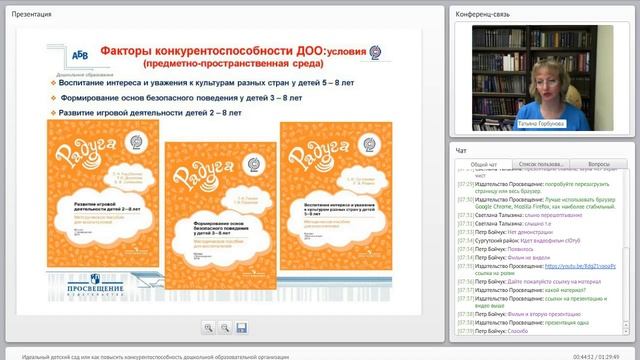Open the youtu.be link in chat
This screenshot has width=640, height=360.
tap(580, 266)
